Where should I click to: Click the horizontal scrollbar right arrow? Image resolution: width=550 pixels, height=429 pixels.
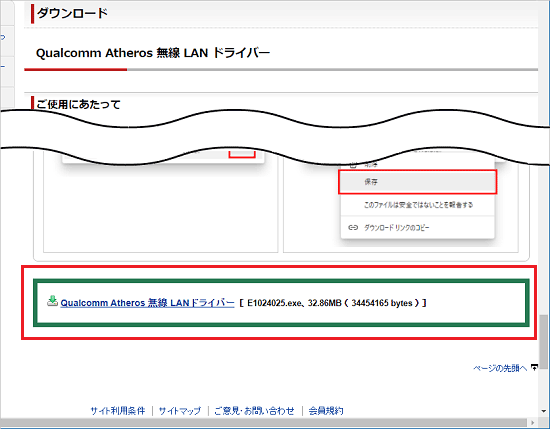(x=533, y=422)
